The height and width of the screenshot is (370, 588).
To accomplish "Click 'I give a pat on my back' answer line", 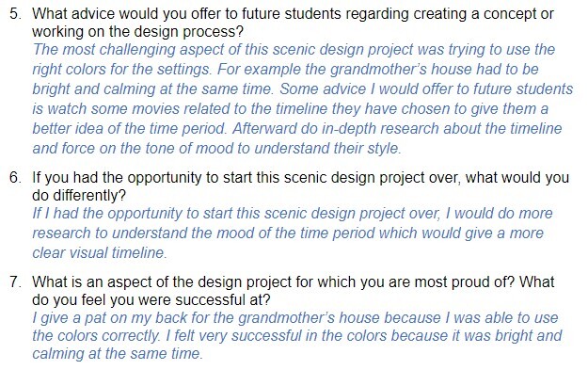I will 295,318.
